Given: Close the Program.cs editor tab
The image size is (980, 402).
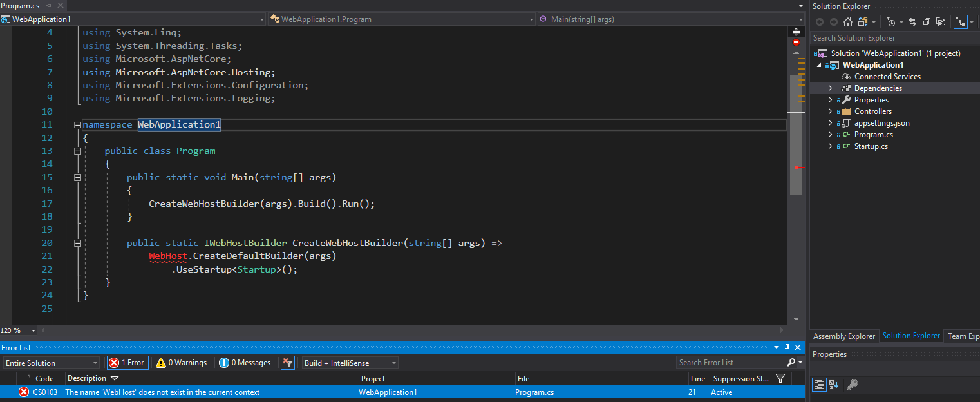Looking at the screenshot, I should coord(59,6).
